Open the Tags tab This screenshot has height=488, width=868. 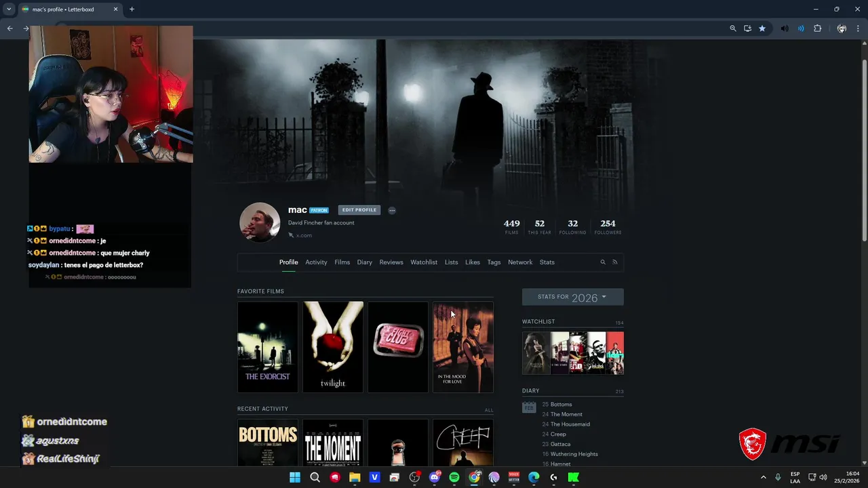tap(494, 262)
